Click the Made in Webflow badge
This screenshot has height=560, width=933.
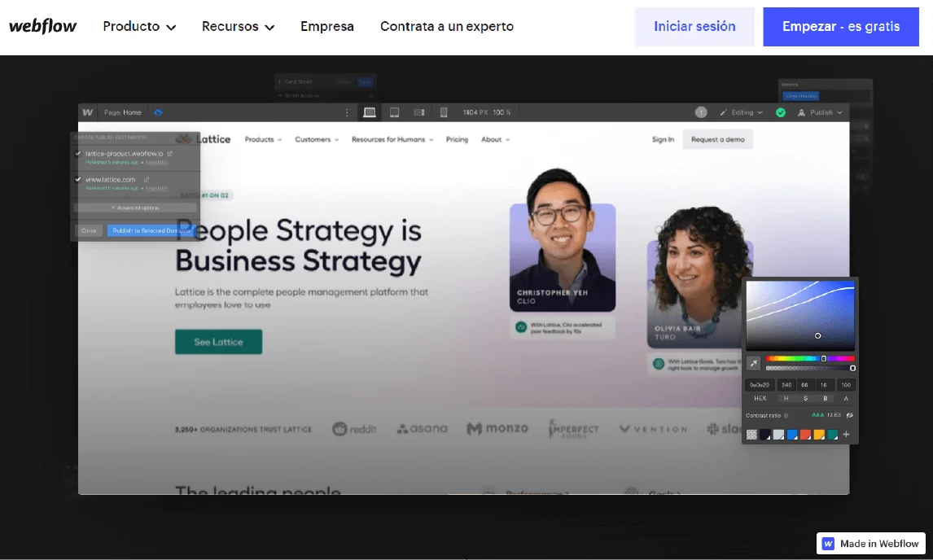[x=870, y=544]
